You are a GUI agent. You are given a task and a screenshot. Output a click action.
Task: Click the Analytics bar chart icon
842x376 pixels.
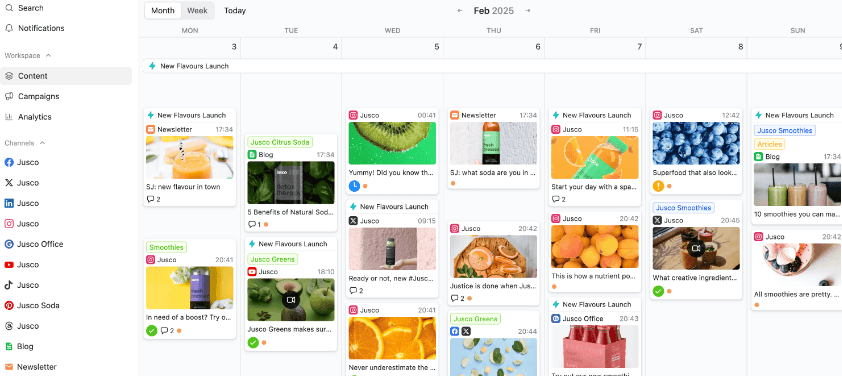click(x=9, y=117)
